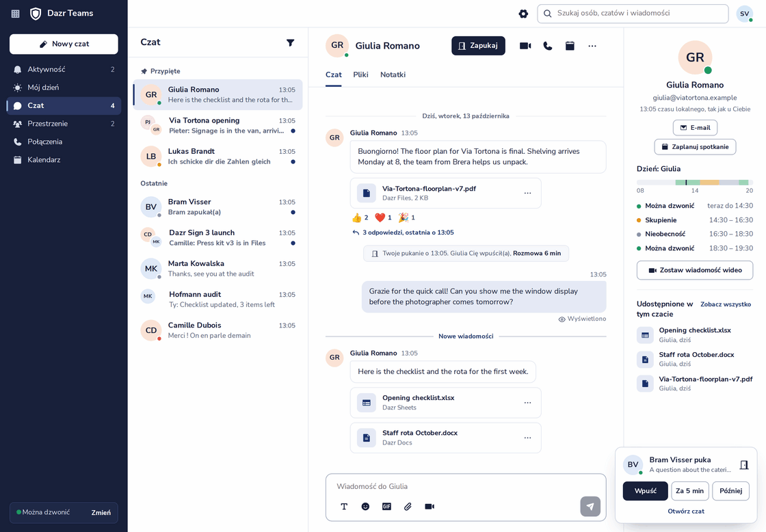Click the Zaplanuj spotkanie button
This screenshot has height=532, width=766.
click(695, 147)
